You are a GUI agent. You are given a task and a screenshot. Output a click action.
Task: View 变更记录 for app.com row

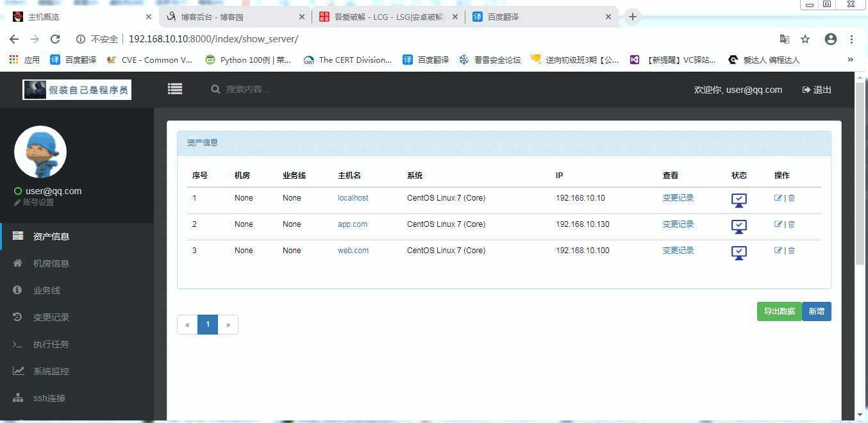coord(678,224)
